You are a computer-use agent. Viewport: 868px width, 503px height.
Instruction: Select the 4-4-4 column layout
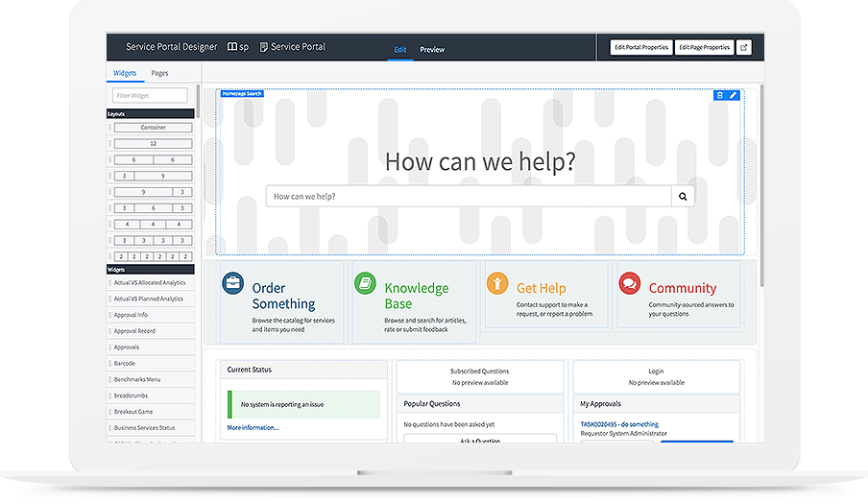click(154, 224)
